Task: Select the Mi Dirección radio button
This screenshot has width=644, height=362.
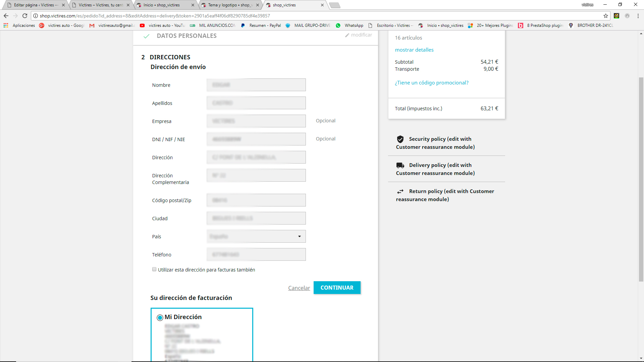Action: coord(160,317)
